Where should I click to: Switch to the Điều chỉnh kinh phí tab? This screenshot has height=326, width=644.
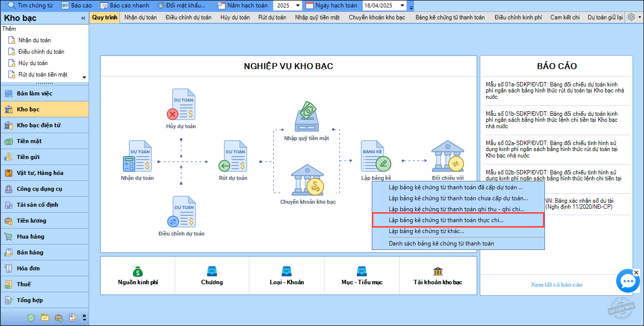518,17
